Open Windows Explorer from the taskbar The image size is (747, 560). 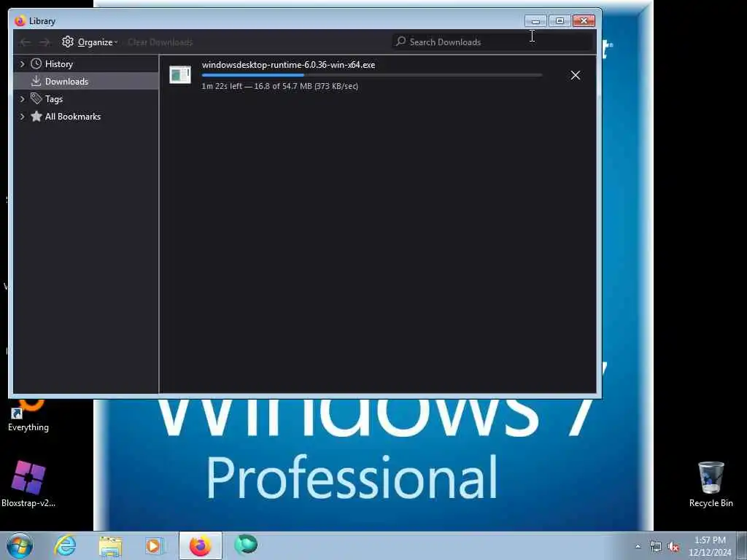coord(110,546)
